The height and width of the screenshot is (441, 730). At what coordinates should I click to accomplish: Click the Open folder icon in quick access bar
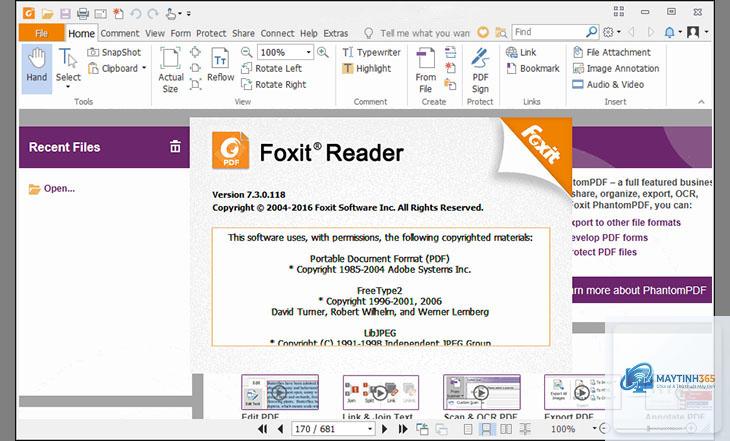pos(47,14)
